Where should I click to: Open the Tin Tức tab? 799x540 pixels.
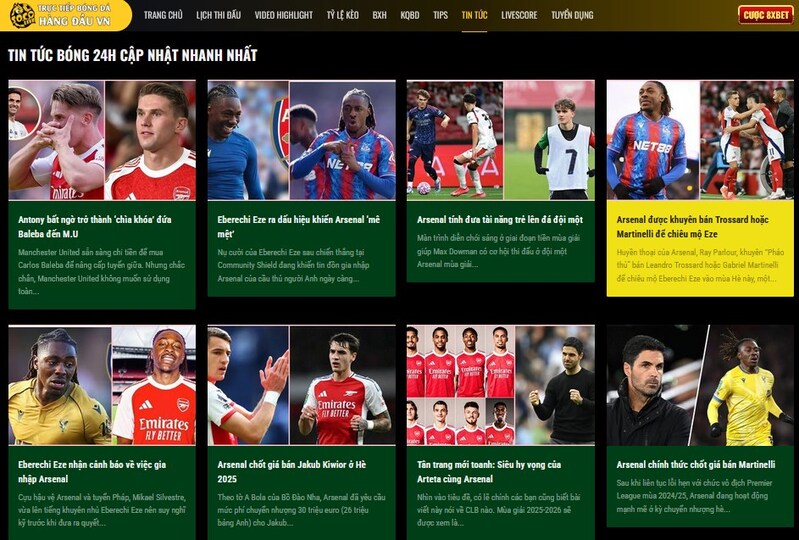click(x=474, y=15)
